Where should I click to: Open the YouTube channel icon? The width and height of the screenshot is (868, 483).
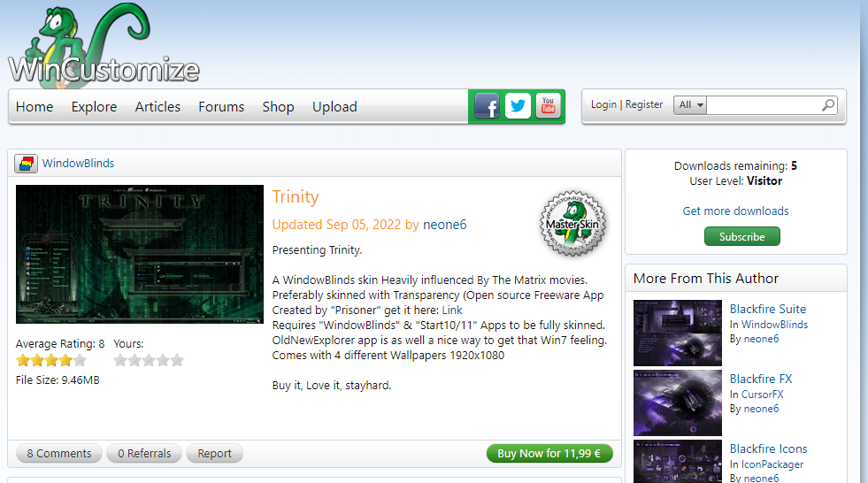click(x=548, y=106)
